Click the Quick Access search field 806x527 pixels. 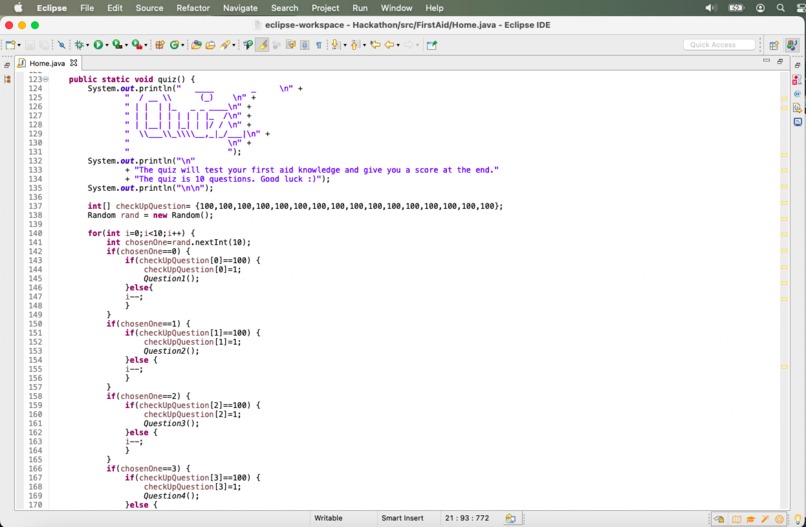pyautogui.click(x=719, y=45)
